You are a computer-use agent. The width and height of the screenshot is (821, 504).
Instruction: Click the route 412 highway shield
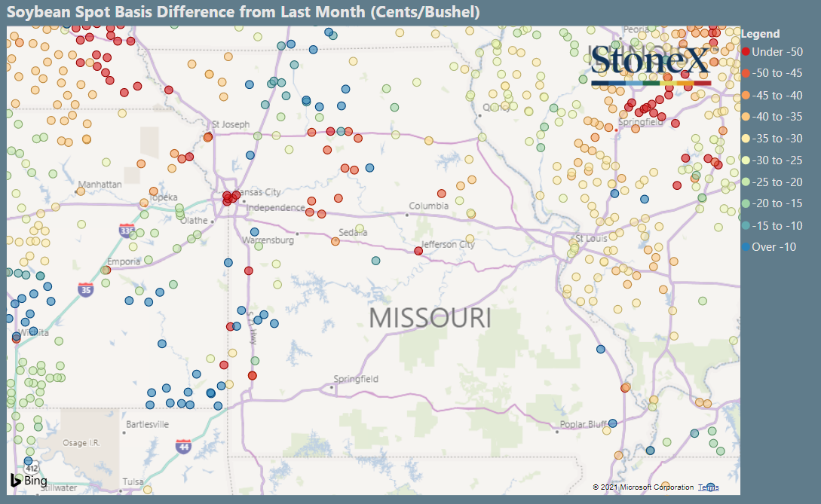point(32,469)
